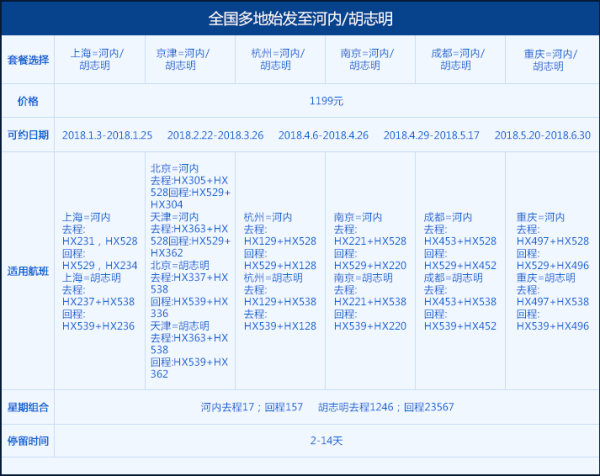Click the 成都=胡志明 flight heading
The width and height of the screenshot is (600, 476).
click(x=453, y=278)
